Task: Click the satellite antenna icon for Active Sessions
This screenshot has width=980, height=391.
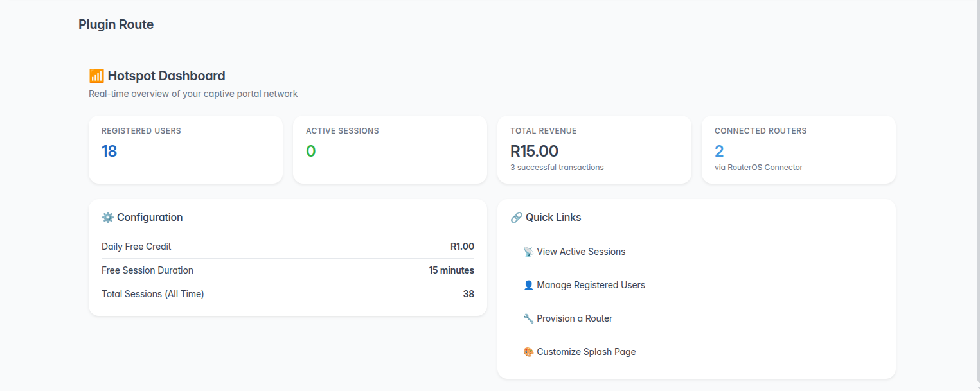Action: coord(528,252)
